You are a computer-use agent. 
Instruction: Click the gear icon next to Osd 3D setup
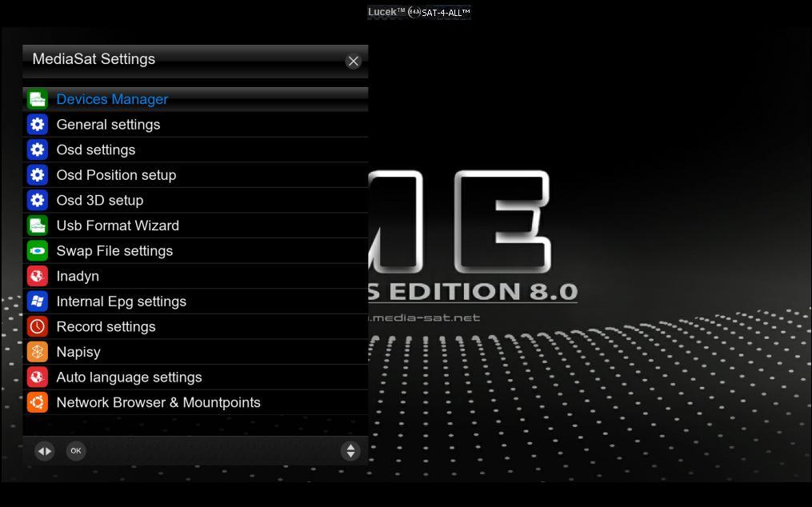tap(38, 201)
